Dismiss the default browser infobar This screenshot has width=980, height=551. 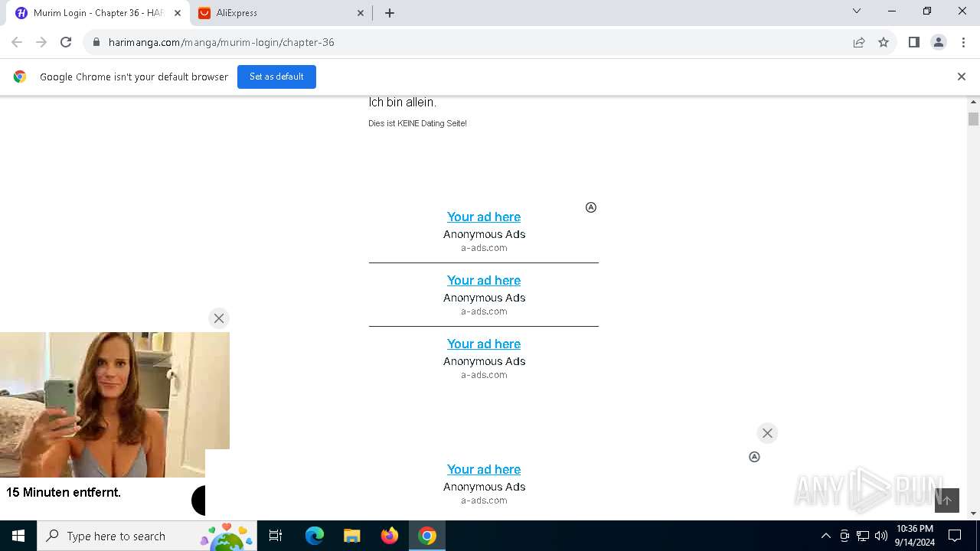[x=961, y=77]
